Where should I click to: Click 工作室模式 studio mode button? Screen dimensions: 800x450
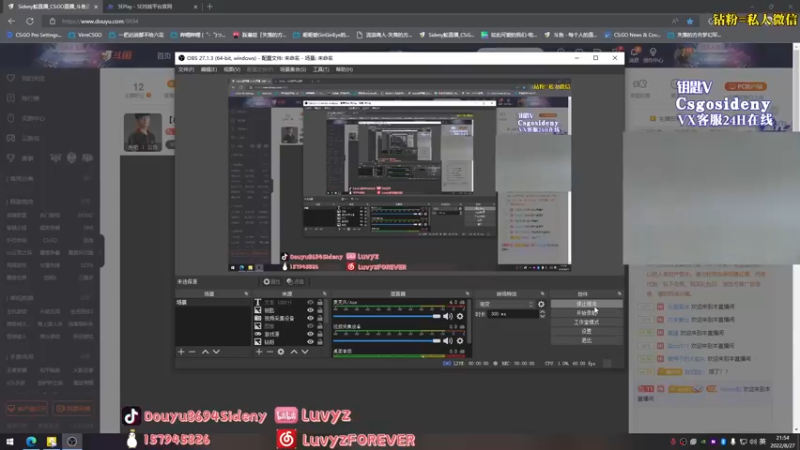[x=587, y=322]
